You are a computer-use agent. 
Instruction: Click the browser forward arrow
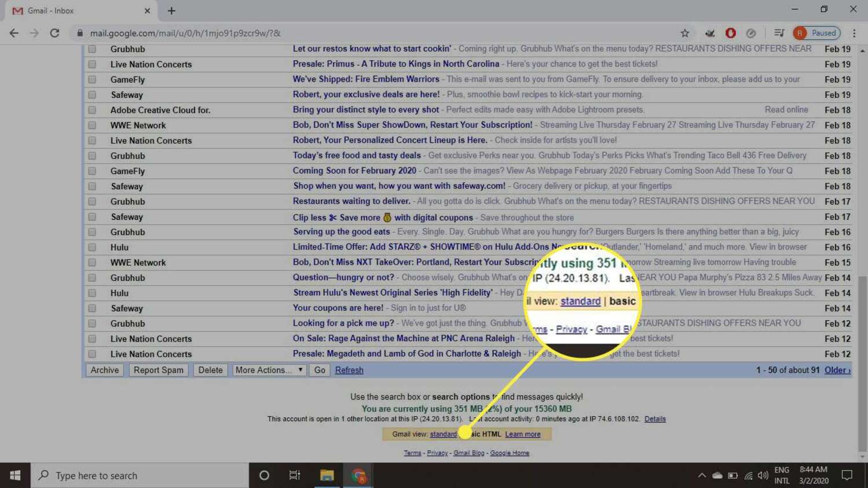click(34, 33)
